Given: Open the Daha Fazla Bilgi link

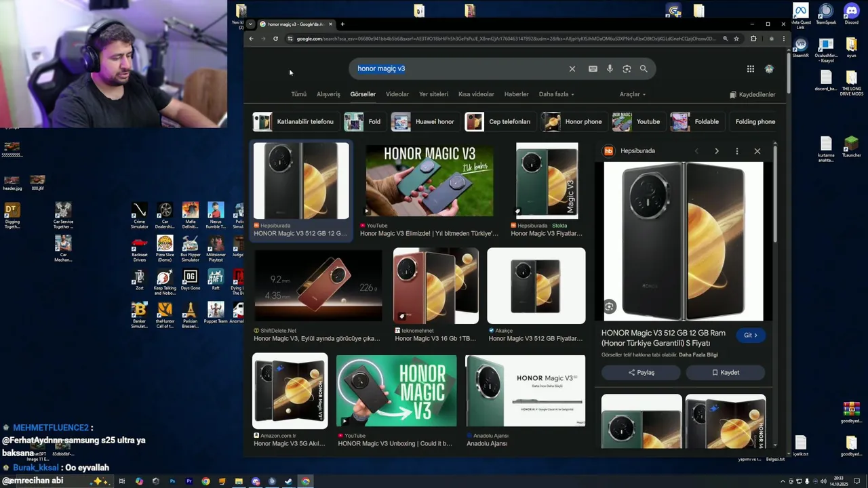Looking at the screenshot, I should pyautogui.click(x=698, y=354).
